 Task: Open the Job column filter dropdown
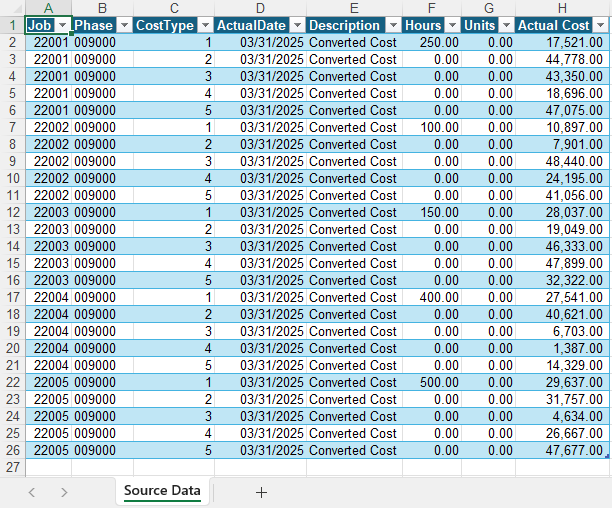coord(62,26)
